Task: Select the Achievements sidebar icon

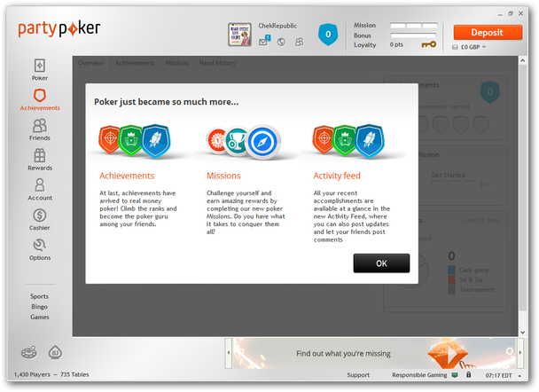Action: point(40,98)
